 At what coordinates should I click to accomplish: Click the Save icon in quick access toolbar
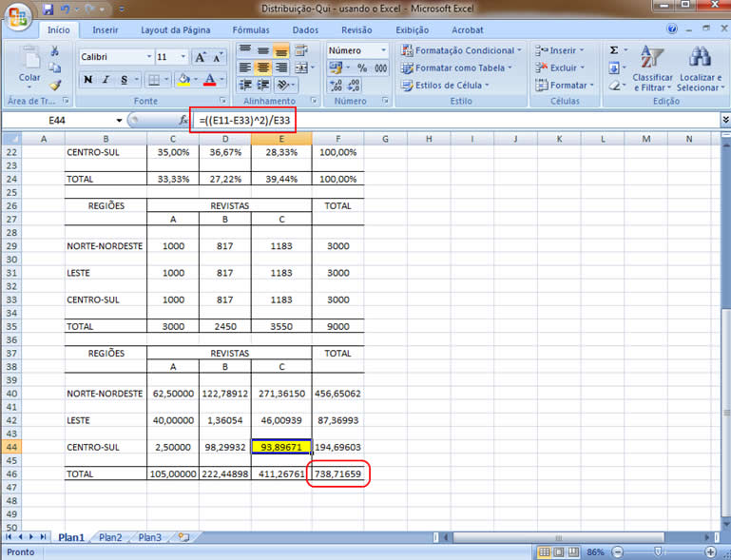pyautogui.click(x=47, y=10)
